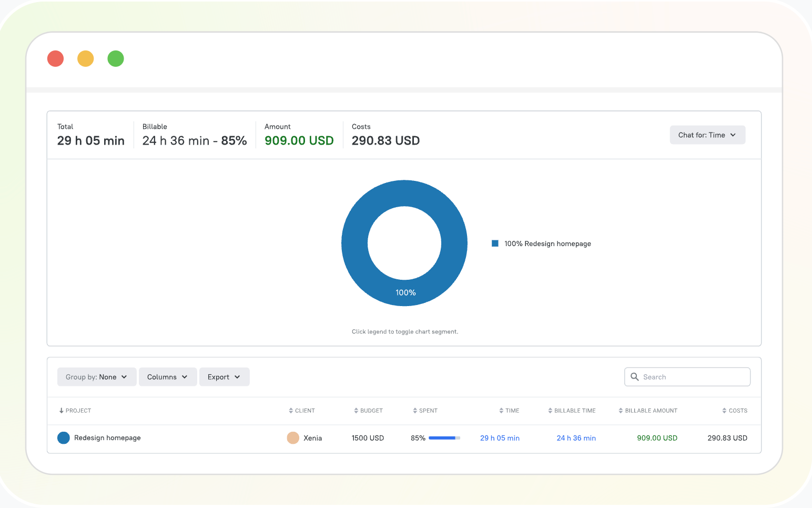Click the blue Redesign homepage project dot
This screenshot has width=812, height=508.
click(x=64, y=438)
